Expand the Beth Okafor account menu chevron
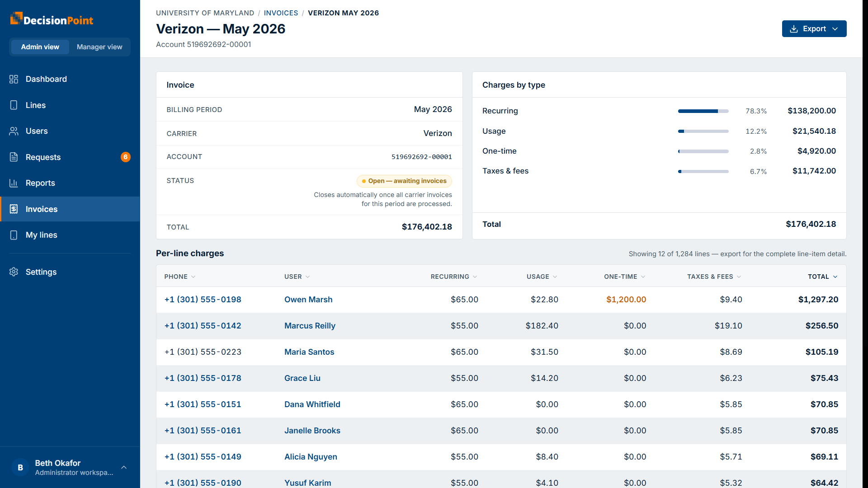The image size is (868, 488). coord(124,468)
